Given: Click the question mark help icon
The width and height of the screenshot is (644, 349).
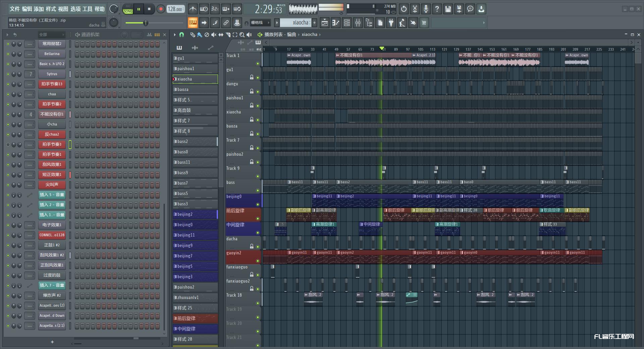Looking at the screenshot, I should [x=437, y=9].
